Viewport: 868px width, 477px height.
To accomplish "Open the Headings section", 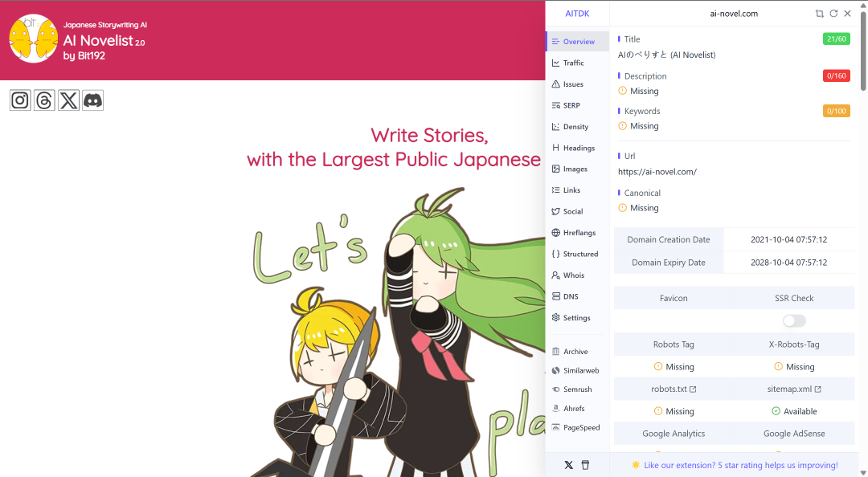I will click(x=577, y=148).
